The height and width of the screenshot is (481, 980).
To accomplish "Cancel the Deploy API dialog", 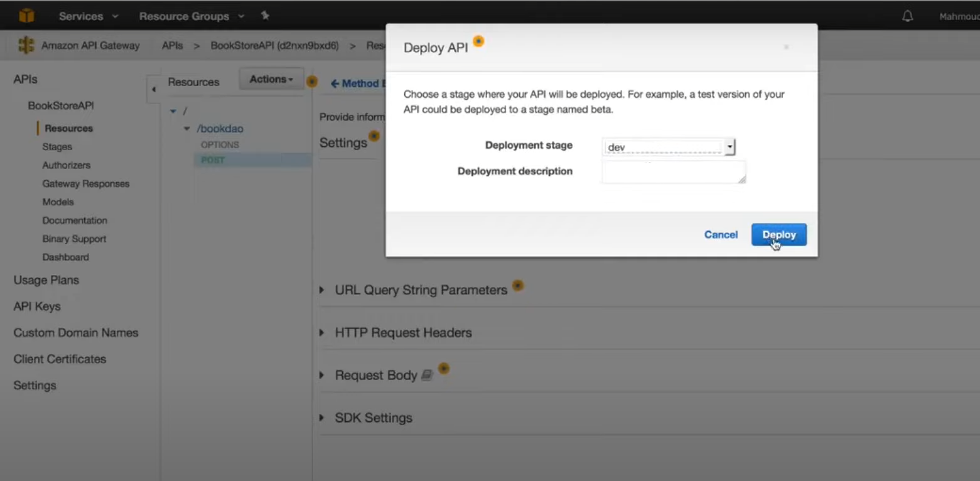I will point(721,235).
